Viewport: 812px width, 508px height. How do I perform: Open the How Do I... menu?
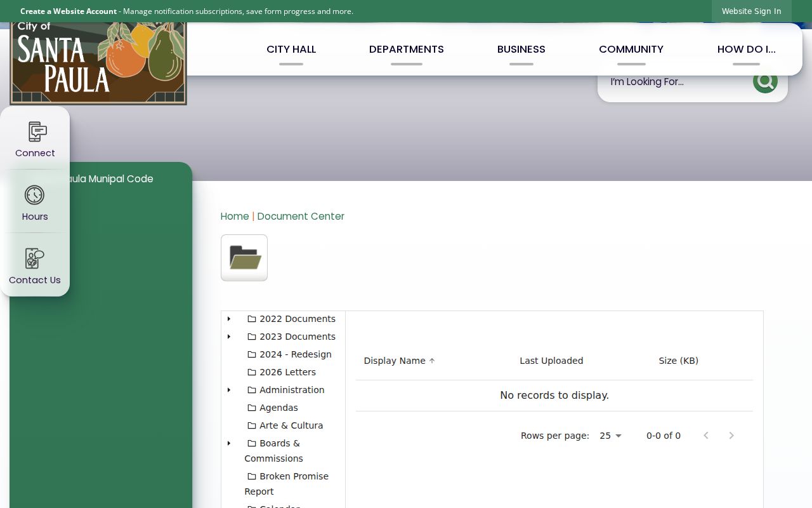(747, 50)
